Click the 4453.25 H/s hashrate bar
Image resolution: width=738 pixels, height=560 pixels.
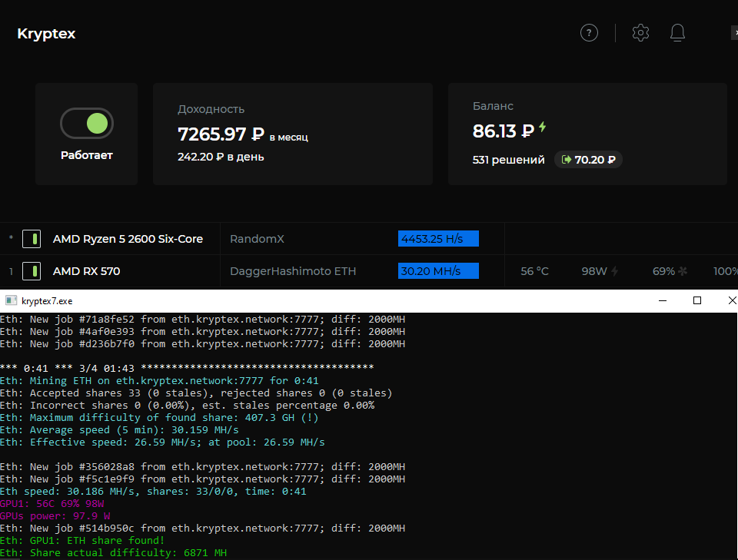click(438, 239)
